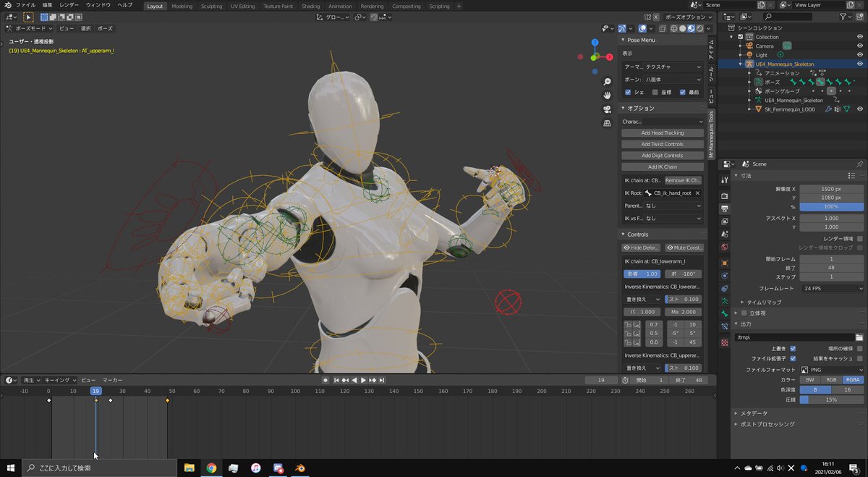Hide the Camera with its eye icon
The height and width of the screenshot is (477, 868).
[x=860, y=46]
